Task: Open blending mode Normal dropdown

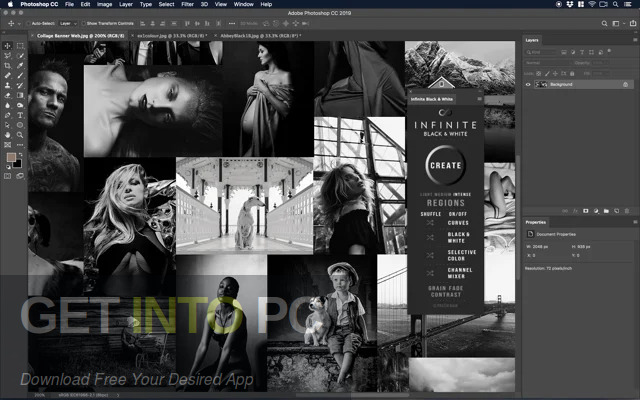Action: pyautogui.click(x=546, y=63)
